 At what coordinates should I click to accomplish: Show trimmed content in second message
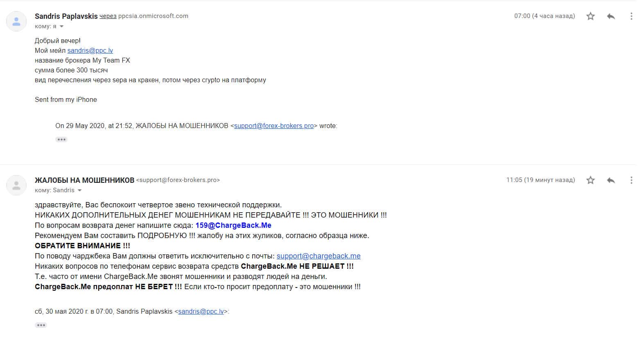pyautogui.click(x=41, y=325)
